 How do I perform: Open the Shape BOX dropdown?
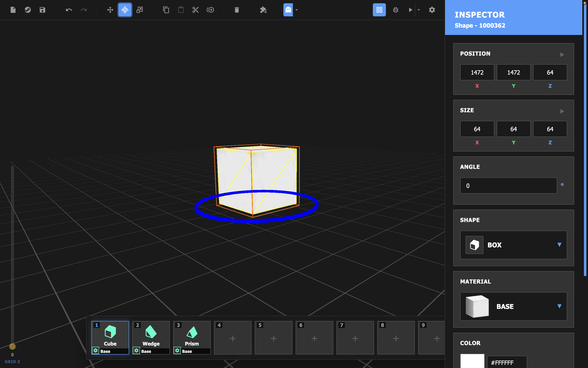click(x=513, y=245)
